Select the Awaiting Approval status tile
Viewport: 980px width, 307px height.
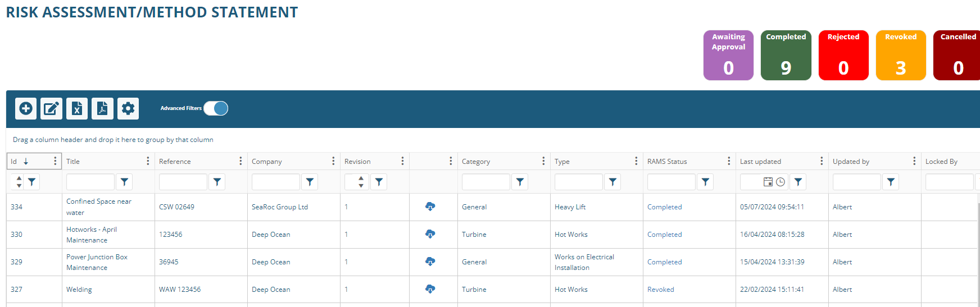point(728,55)
